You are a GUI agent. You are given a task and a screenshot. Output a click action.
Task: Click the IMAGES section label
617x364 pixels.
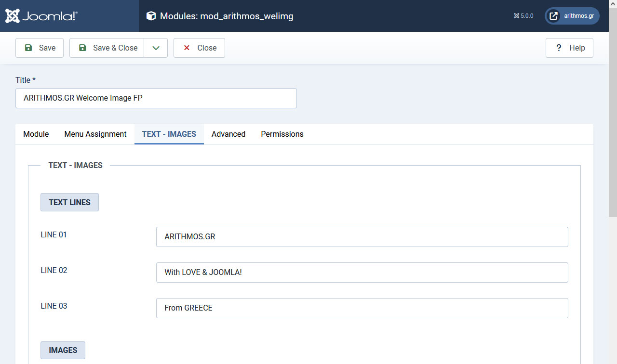63,350
